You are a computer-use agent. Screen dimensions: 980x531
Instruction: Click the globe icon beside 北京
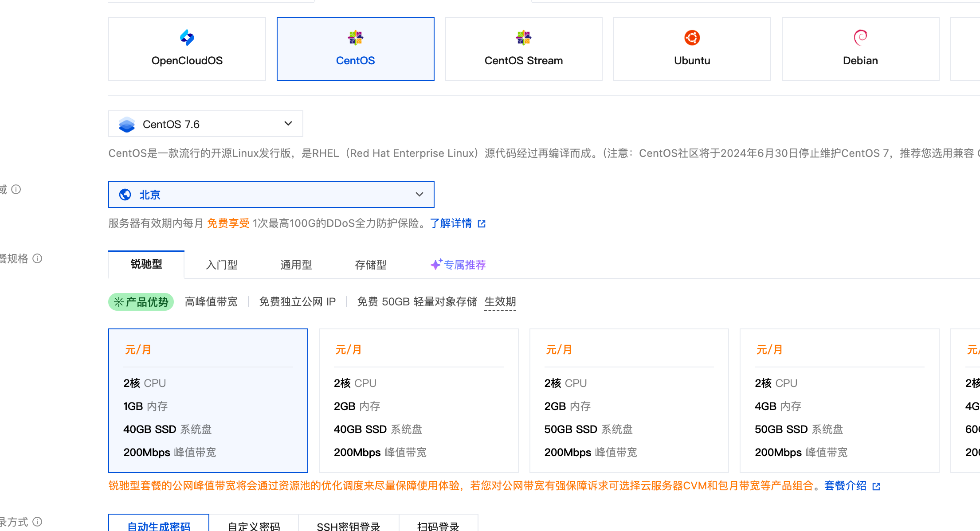[x=125, y=195]
